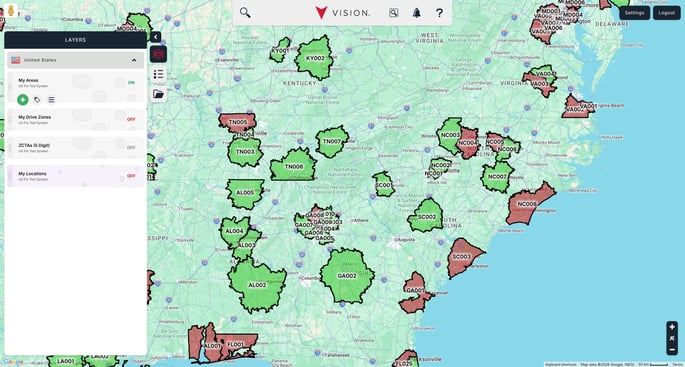This screenshot has width=685, height=367.
Task: Select the KY001 area polygon
Action: (280, 50)
